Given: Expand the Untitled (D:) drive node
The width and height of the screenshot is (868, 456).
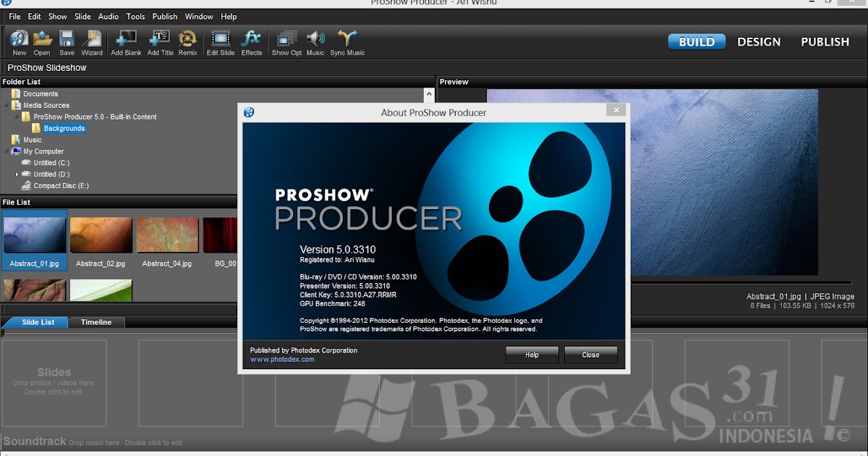Looking at the screenshot, I should 17,174.
